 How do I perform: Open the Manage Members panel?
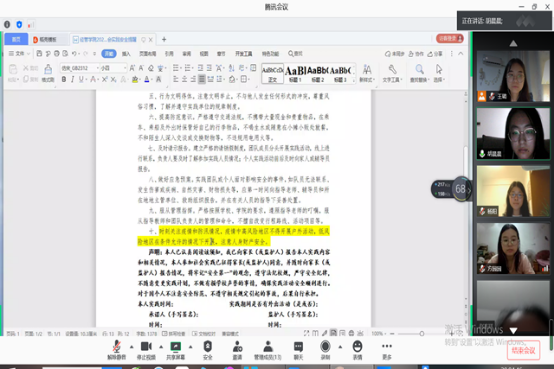[x=268, y=350]
